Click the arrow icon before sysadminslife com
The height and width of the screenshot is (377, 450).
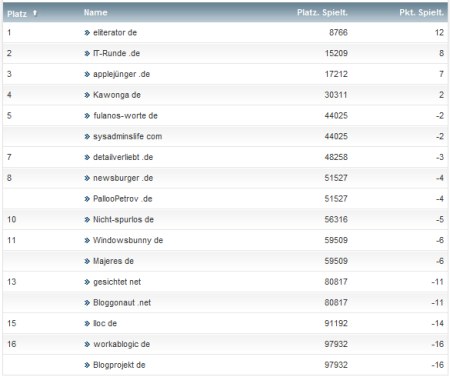[87, 136]
